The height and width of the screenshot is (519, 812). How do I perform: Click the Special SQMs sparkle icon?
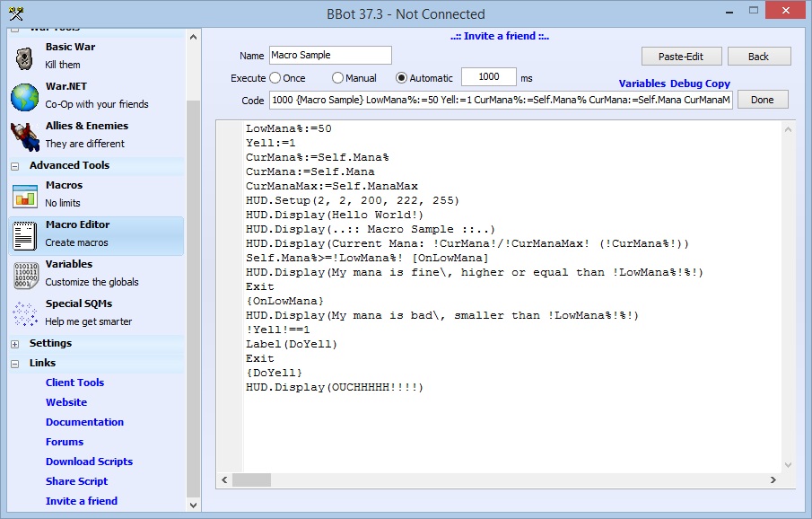click(25, 313)
